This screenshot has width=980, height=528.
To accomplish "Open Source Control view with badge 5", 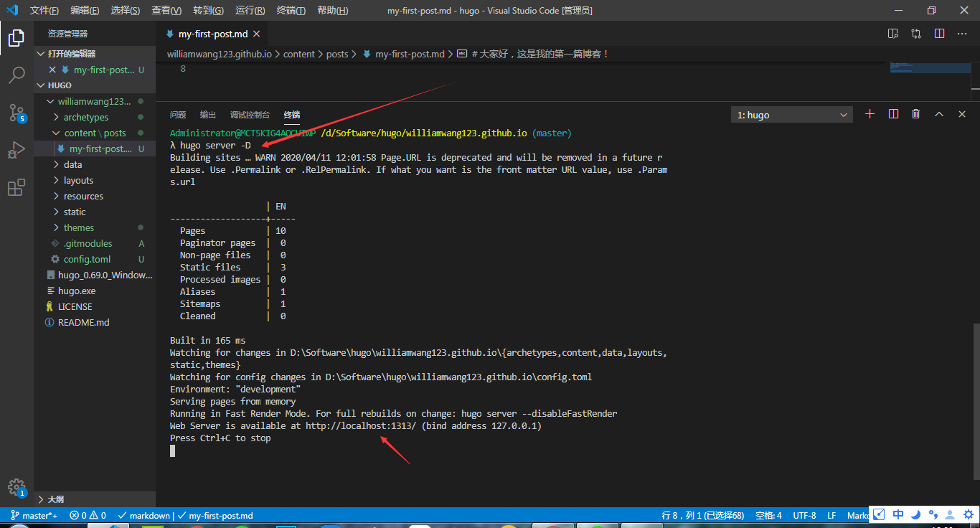I will 17,113.
